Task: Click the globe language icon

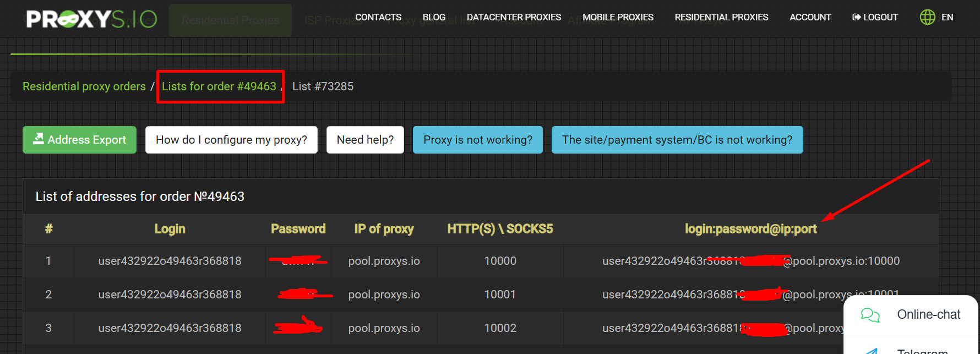Action: point(927,17)
